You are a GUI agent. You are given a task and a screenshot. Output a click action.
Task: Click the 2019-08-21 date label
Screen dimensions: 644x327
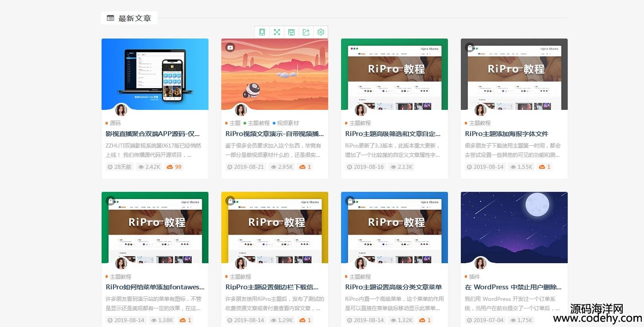pos(246,167)
